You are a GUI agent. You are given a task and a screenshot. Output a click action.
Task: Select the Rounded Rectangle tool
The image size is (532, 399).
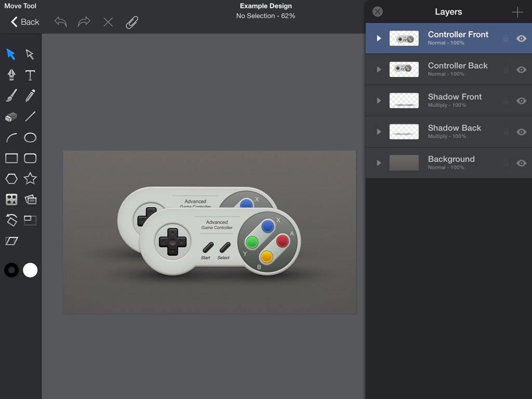point(30,158)
